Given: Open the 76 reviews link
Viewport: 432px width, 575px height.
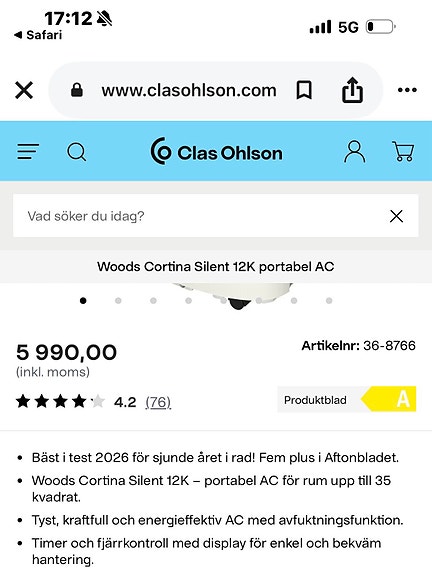Looking at the screenshot, I should pos(158,402).
